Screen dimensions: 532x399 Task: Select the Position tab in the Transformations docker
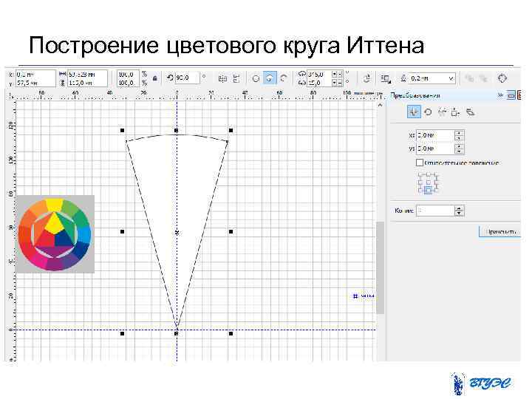[x=414, y=112]
